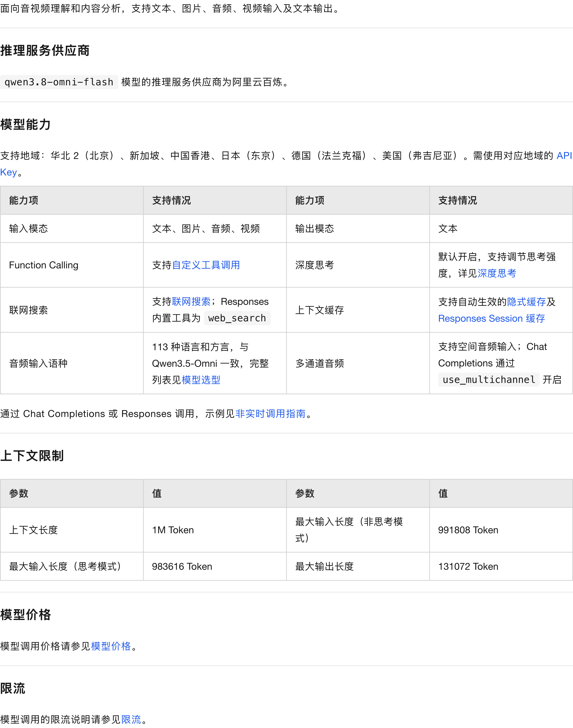Click the 最大输出长度 cell
The height and width of the screenshot is (728, 573).
pyautogui.click(x=358, y=567)
